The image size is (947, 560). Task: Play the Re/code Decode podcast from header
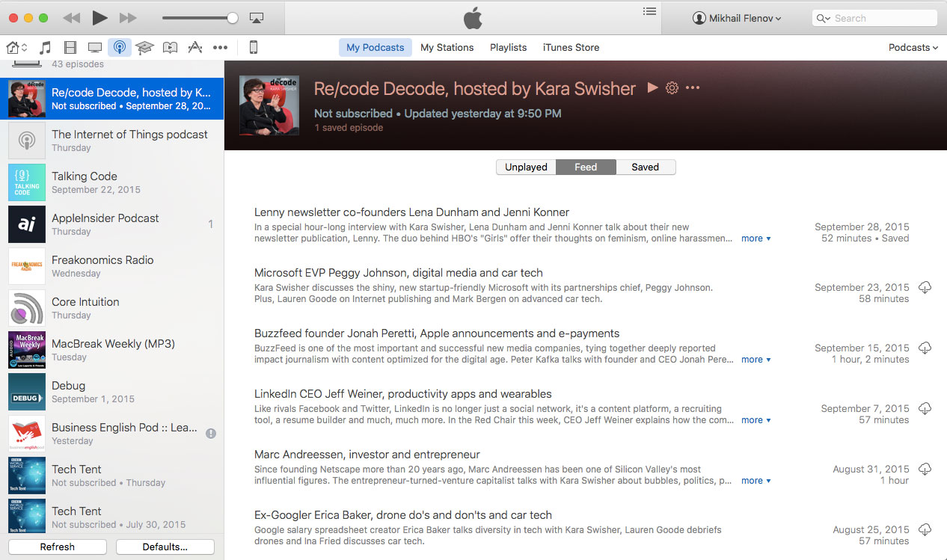click(652, 88)
